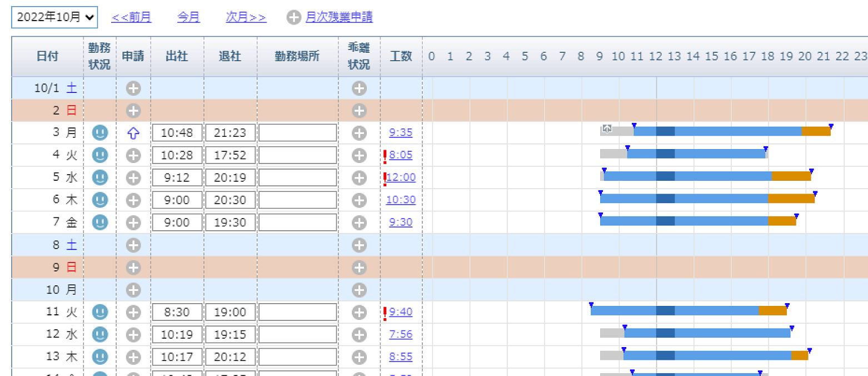Image resolution: width=868 pixels, height=376 pixels.
Task: Click the 申請 plus icon for October 1
Action: [x=133, y=88]
